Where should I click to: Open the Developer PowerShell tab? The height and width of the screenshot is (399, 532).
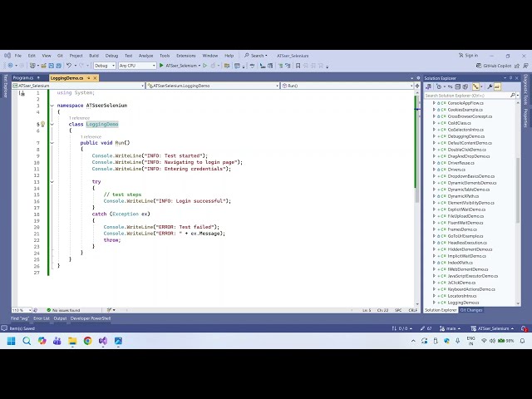point(91,318)
